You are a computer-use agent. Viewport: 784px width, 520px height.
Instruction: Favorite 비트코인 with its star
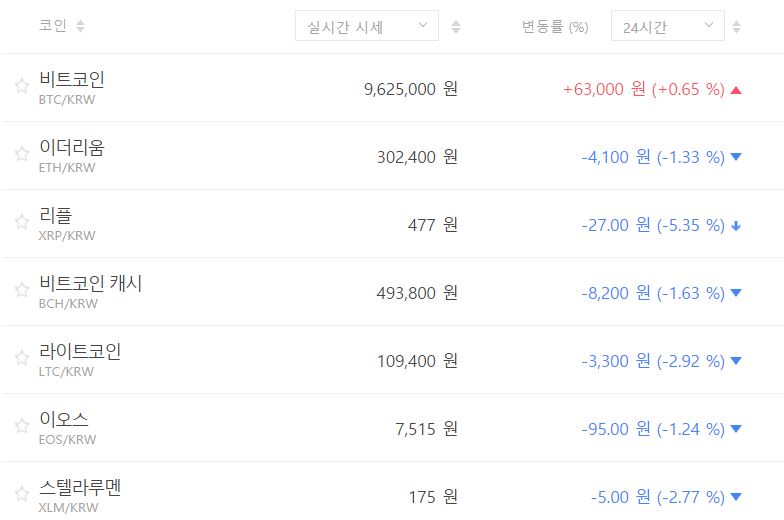21,86
